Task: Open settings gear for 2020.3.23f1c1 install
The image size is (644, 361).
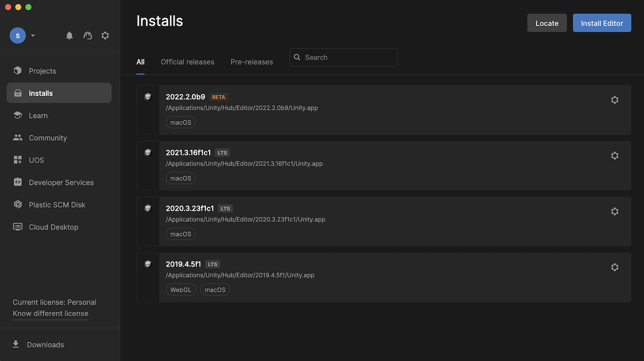Action: click(614, 212)
